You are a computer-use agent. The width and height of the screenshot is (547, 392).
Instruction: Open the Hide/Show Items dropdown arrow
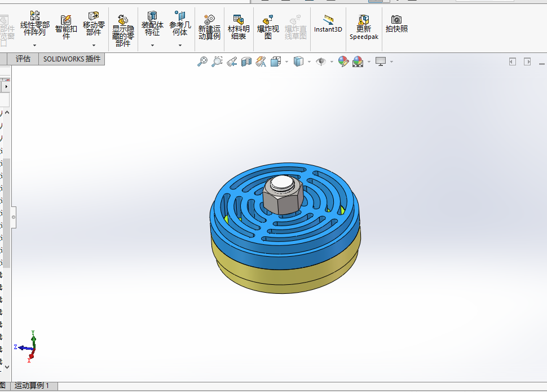click(x=332, y=62)
